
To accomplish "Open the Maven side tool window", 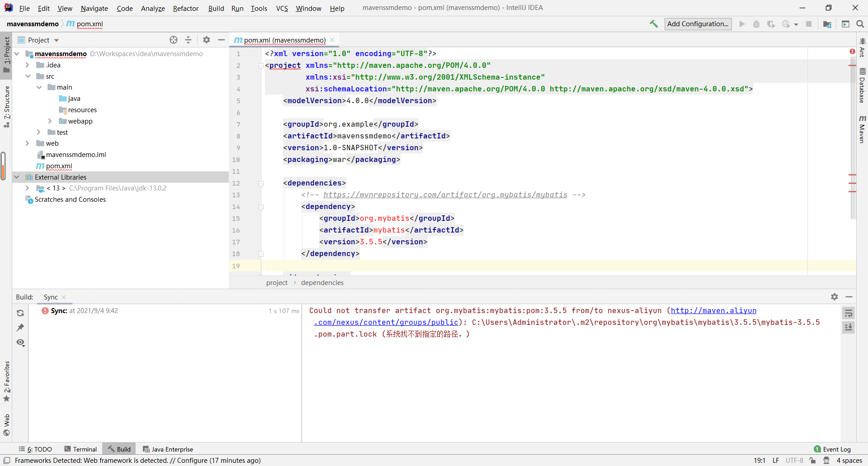I will [x=862, y=129].
